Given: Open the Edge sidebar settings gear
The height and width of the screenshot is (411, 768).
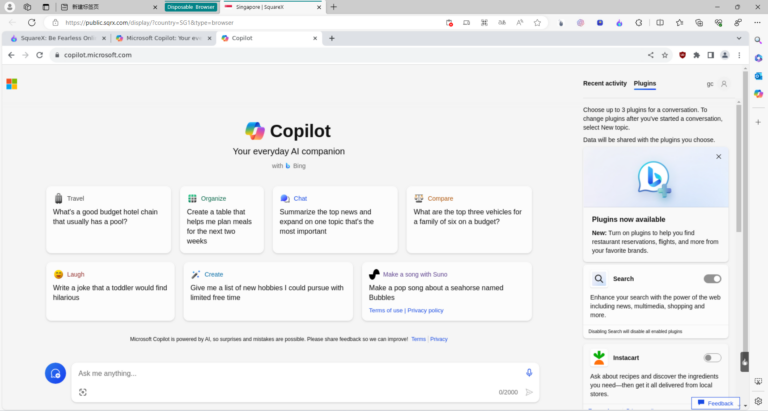Looking at the screenshot, I should (759, 401).
